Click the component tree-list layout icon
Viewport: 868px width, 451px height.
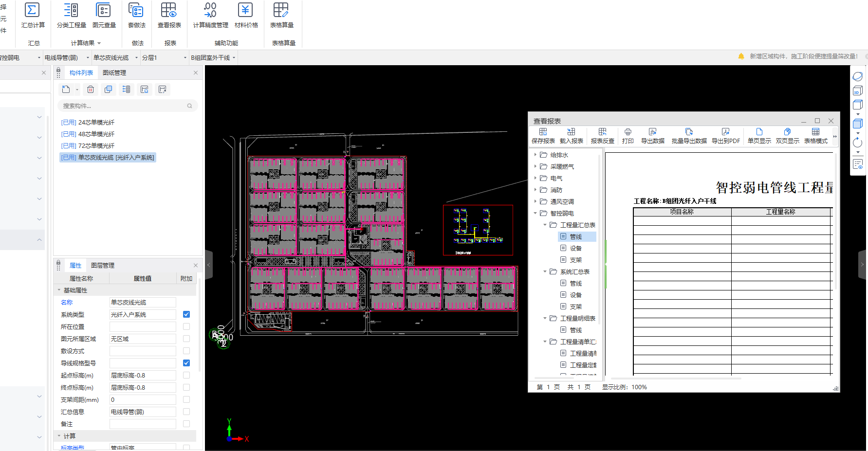click(127, 90)
